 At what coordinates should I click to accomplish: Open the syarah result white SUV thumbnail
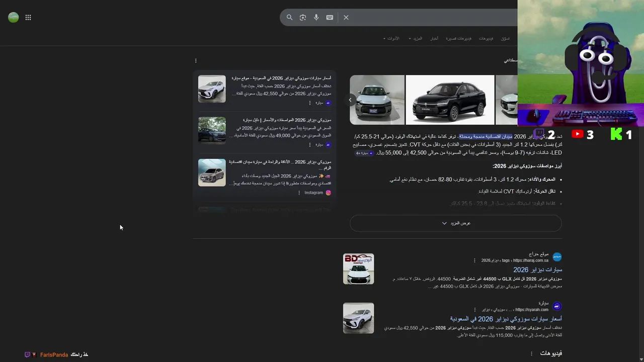[x=358, y=318]
